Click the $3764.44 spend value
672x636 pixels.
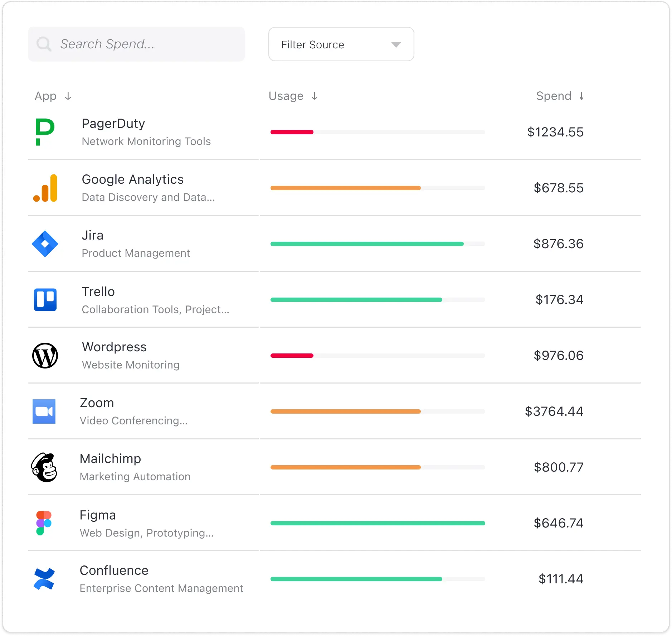point(554,411)
